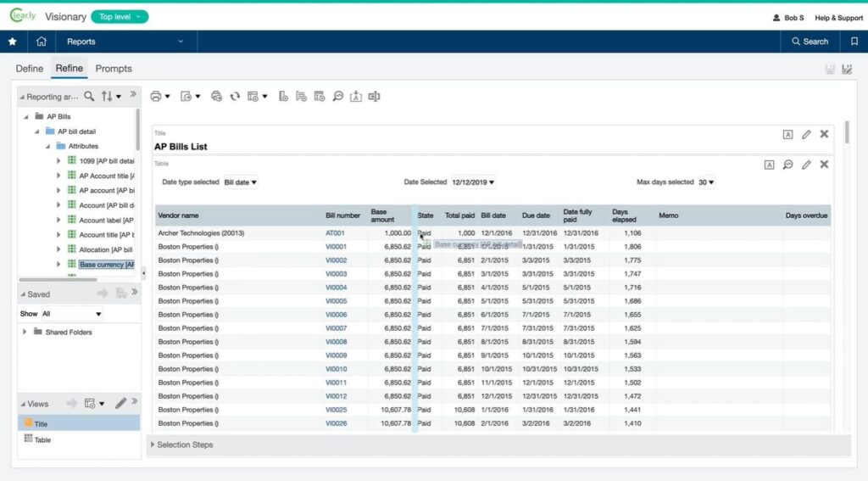Open the Bob S user menu
Image resolution: width=868 pixels, height=481 pixels.
click(x=788, y=18)
